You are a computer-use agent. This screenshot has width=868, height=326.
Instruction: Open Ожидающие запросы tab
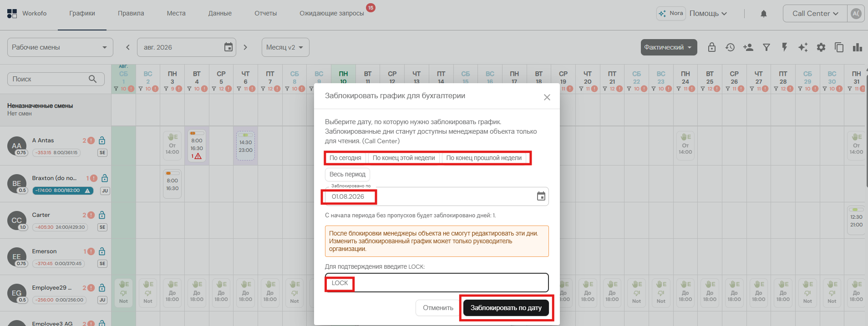pyautogui.click(x=332, y=14)
